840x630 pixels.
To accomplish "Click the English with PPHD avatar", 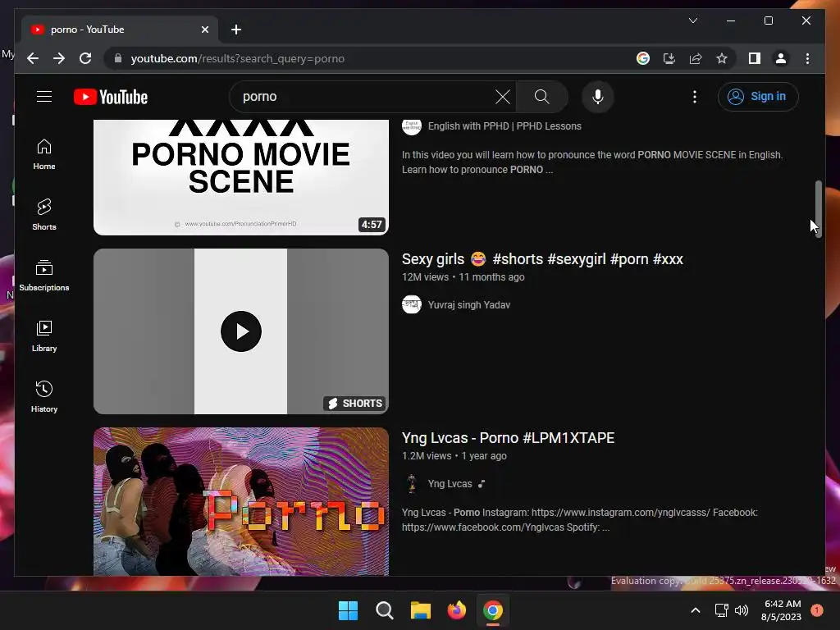I will tap(412, 126).
